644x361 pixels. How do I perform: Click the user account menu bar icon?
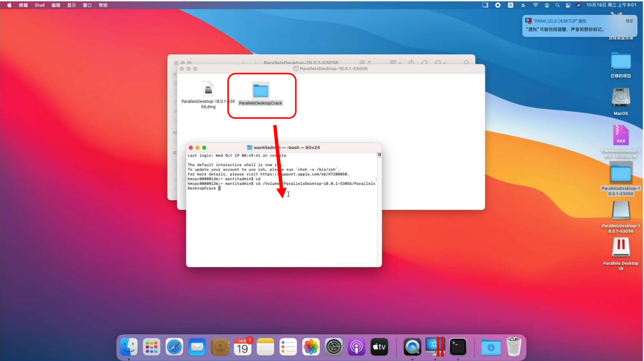[547, 5]
